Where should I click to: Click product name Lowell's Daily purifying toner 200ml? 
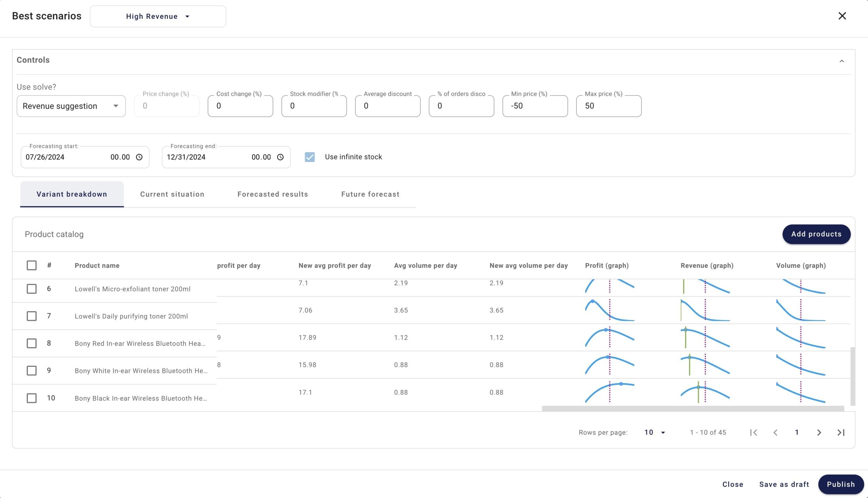(131, 316)
